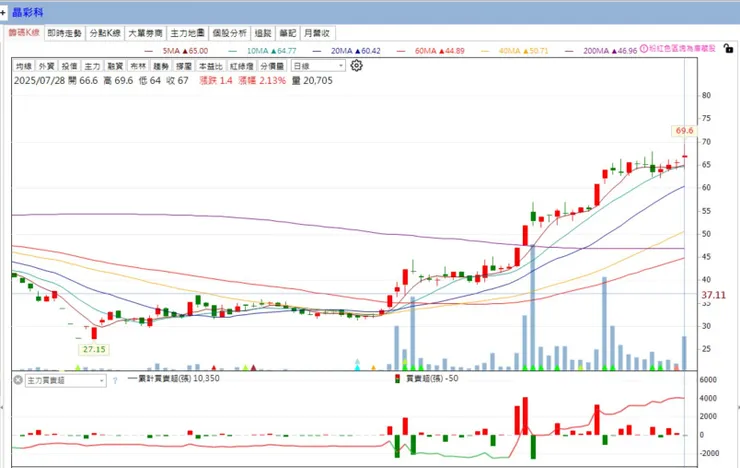Toggle 主力 indicator button

(x=92, y=66)
